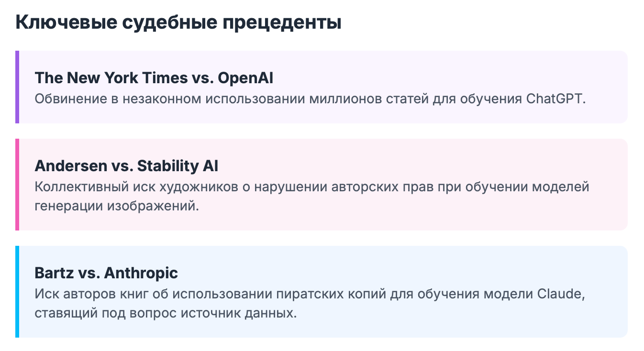Click the word Anthropic in third title
This screenshot has width=644, height=351.
(141, 273)
